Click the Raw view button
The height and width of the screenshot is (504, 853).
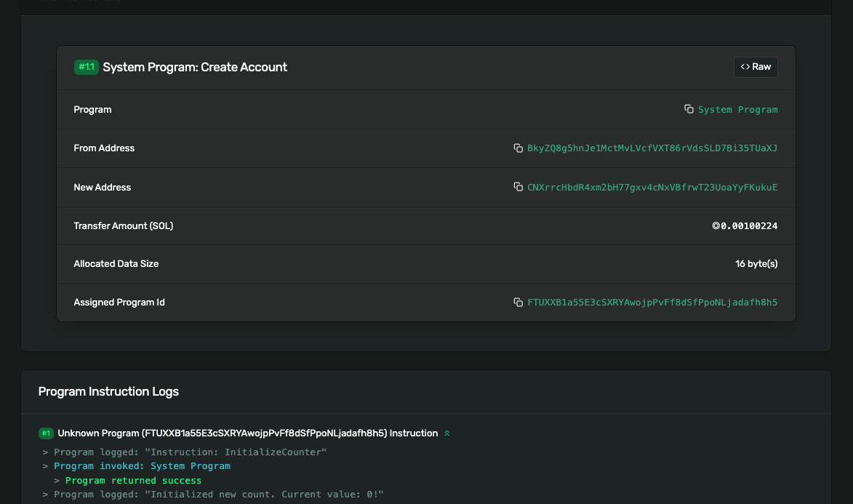click(756, 67)
